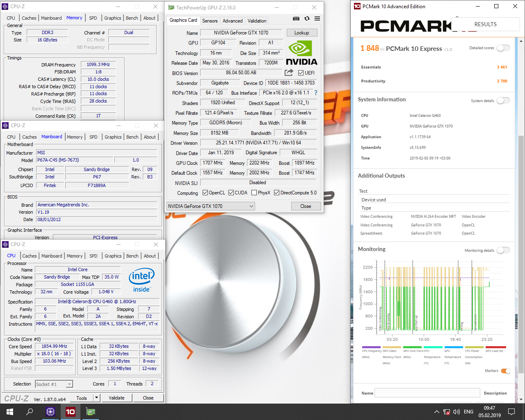Click the RESULTS button in PCMark
525x420 pixels.
[x=486, y=24]
